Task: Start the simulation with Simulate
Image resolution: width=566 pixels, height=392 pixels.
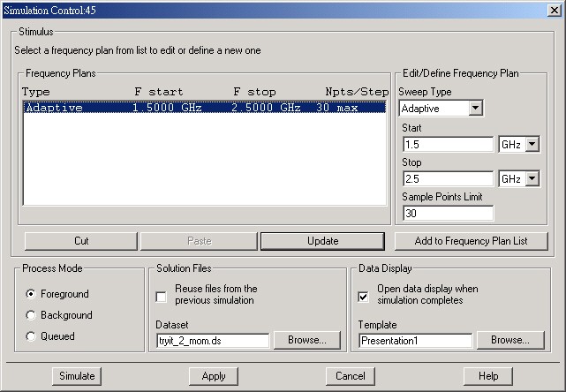Action: click(x=77, y=376)
